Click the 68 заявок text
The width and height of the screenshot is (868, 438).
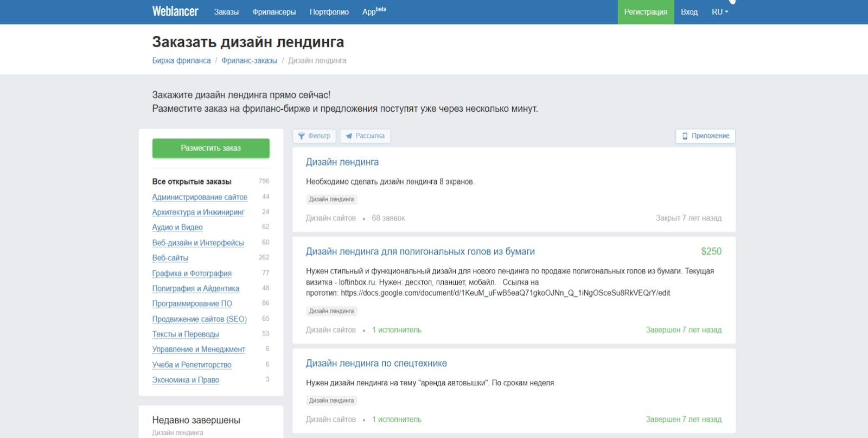pyautogui.click(x=388, y=218)
